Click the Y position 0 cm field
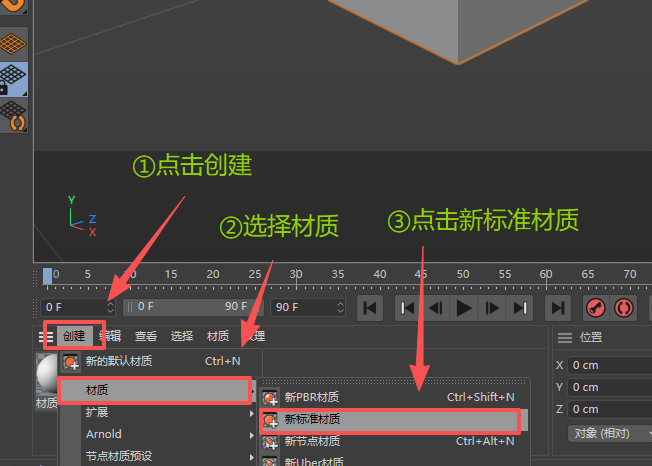 click(610, 387)
